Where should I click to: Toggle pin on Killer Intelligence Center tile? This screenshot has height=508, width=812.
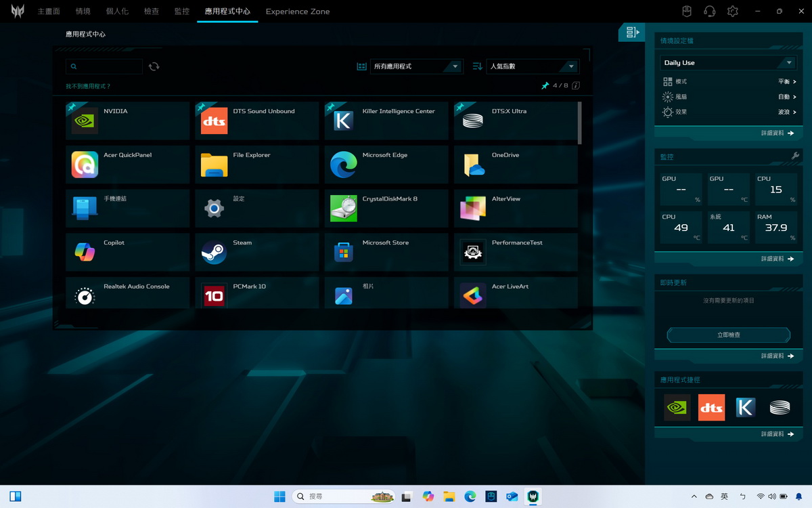[x=331, y=107]
